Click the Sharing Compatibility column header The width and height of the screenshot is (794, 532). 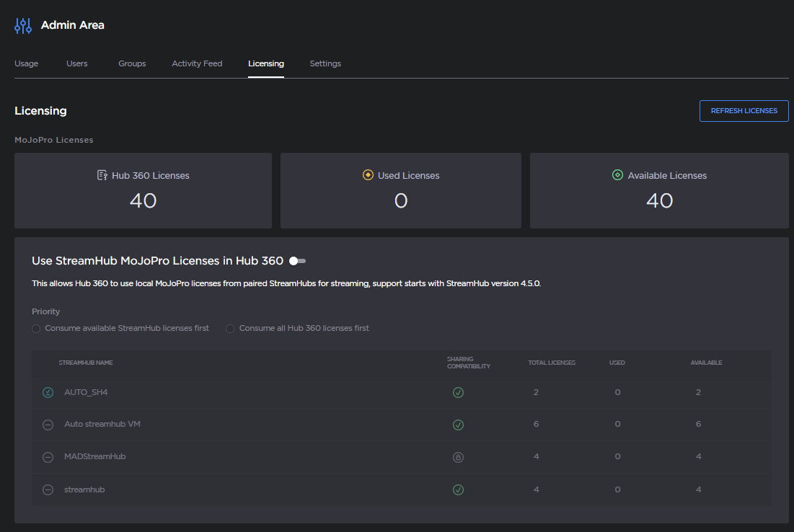pyautogui.click(x=469, y=363)
